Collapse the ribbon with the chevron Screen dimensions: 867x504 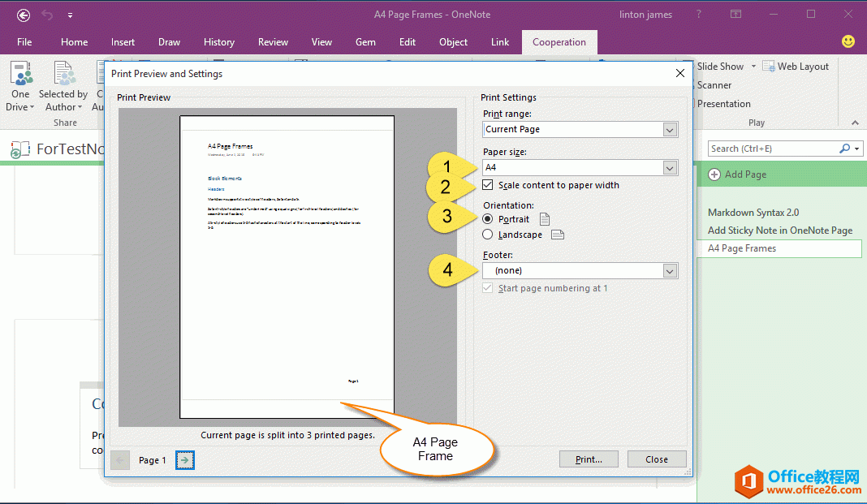click(855, 123)
